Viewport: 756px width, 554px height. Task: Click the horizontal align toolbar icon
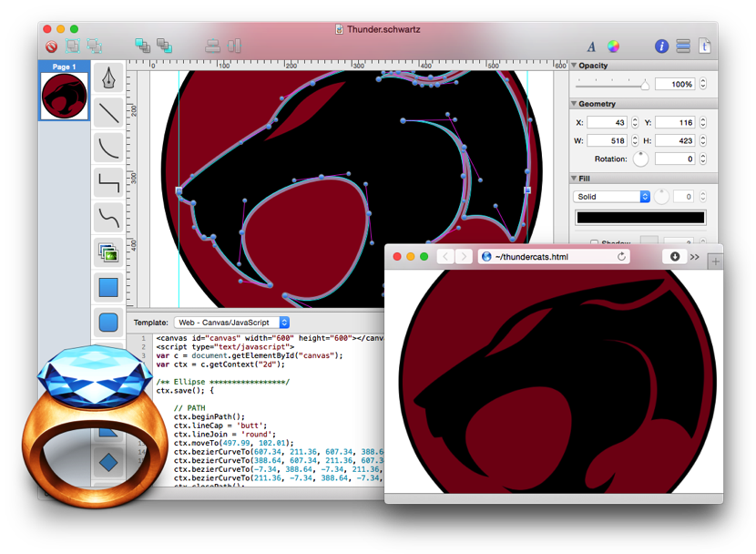click(x=234, y=46)
